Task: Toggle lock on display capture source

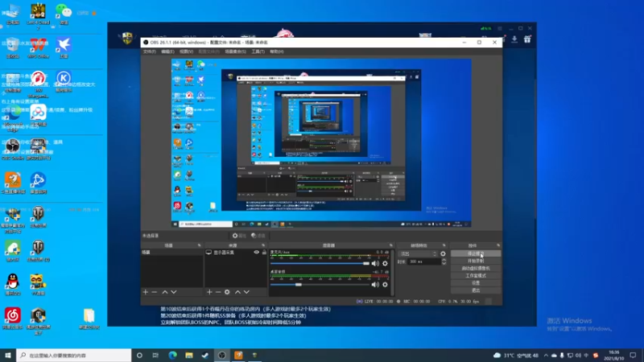Action: pos(264,252)
